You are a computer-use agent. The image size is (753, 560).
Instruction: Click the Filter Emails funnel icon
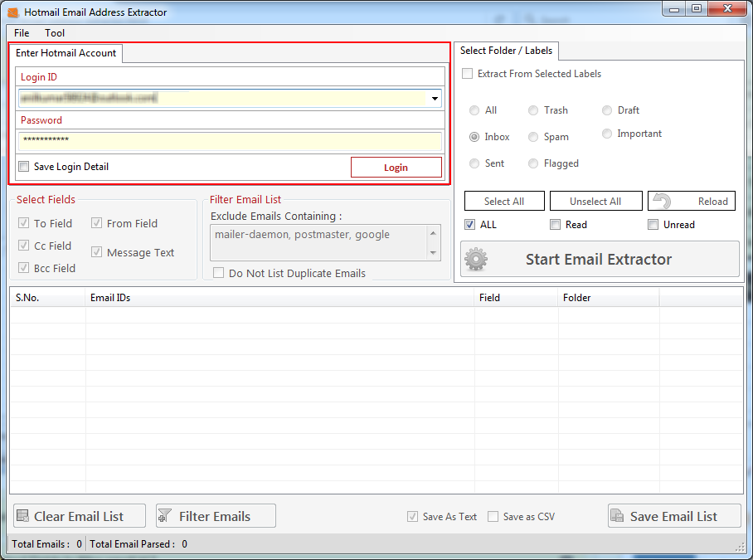(165, 516)
